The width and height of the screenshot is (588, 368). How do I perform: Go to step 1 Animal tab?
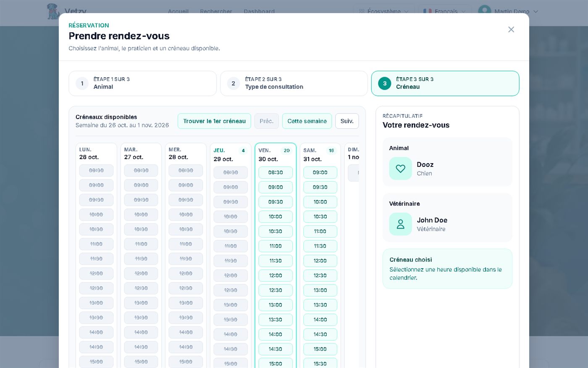[142, 83]
